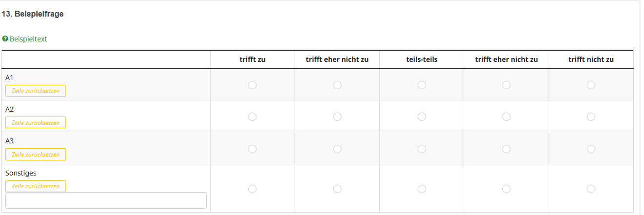This screenshot has height=215, width=644.
Task: Select 'trifft zu' for row A2
Action: 252,117
